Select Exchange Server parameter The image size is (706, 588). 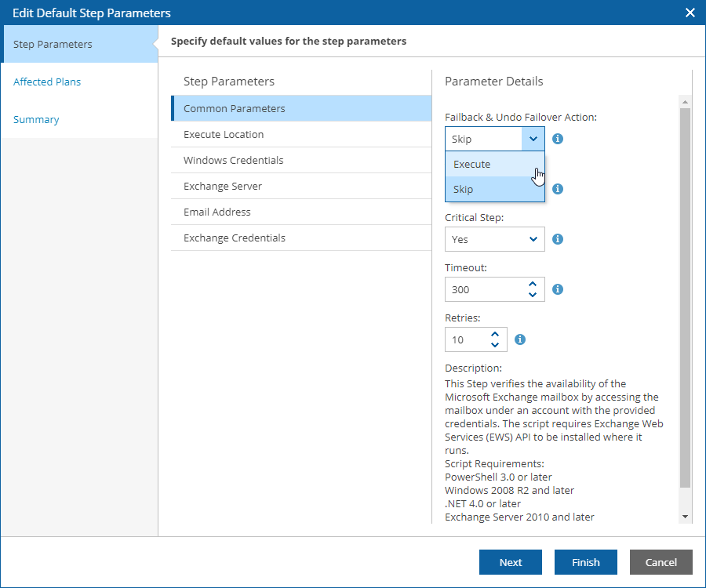click(x=301, y=187)
